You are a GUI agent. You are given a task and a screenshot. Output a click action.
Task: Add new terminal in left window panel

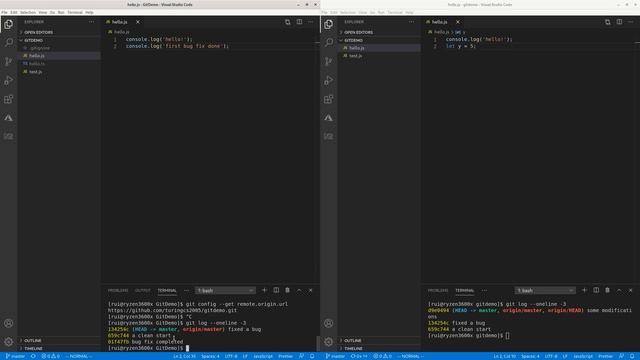pos(264,290)
